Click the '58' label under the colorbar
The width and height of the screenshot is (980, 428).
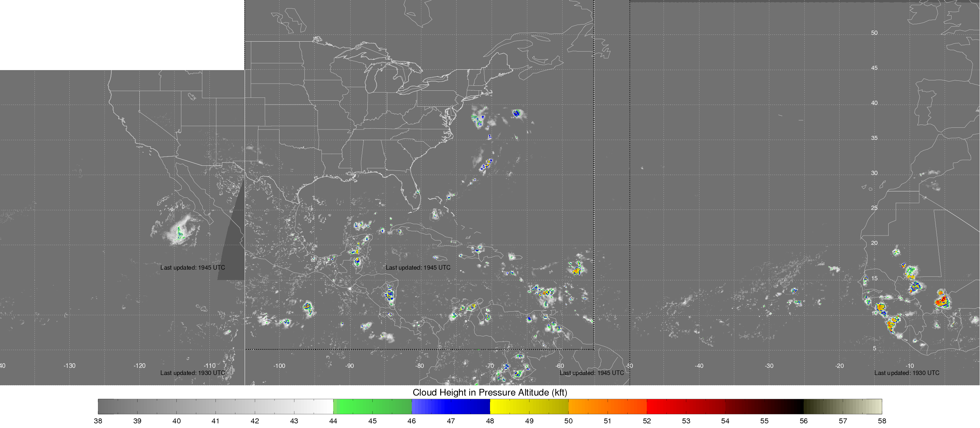coord(882,421)
